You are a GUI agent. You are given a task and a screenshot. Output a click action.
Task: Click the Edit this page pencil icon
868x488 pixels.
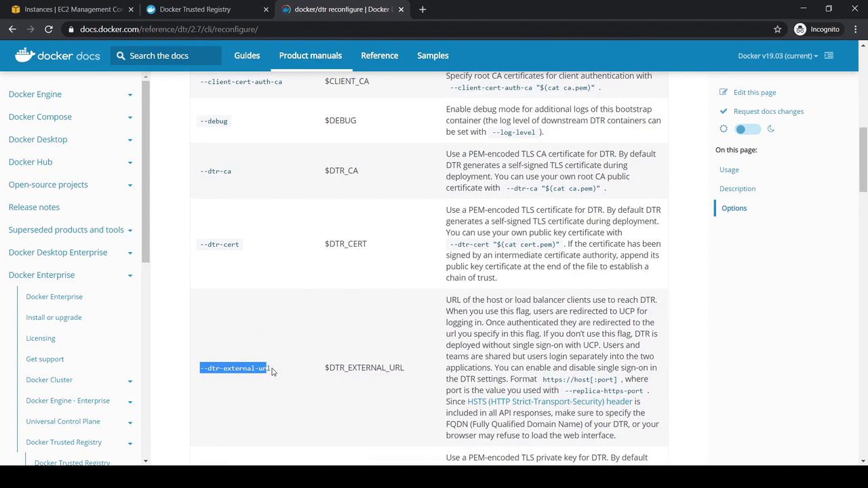[x=724, y=92]
